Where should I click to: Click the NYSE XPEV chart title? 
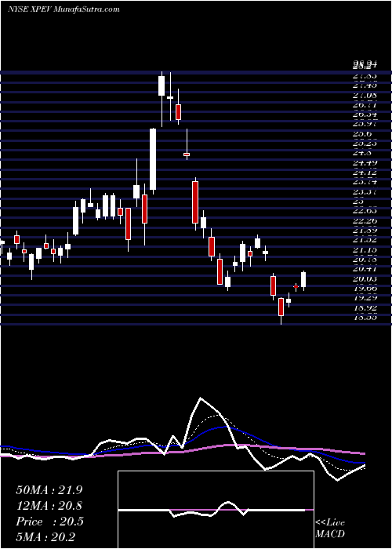point(64,9)
